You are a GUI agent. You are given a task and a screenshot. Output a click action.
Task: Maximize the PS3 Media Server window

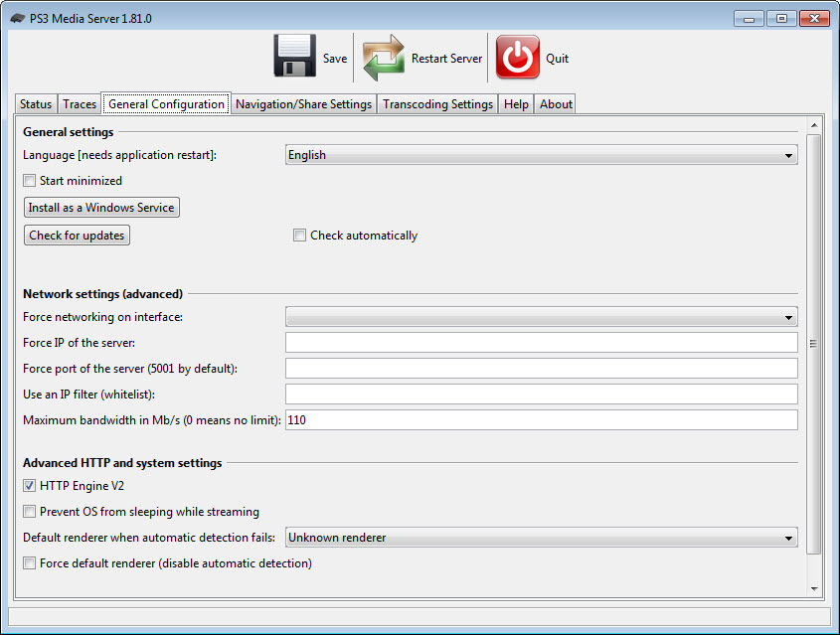click(x=781, y=19)
